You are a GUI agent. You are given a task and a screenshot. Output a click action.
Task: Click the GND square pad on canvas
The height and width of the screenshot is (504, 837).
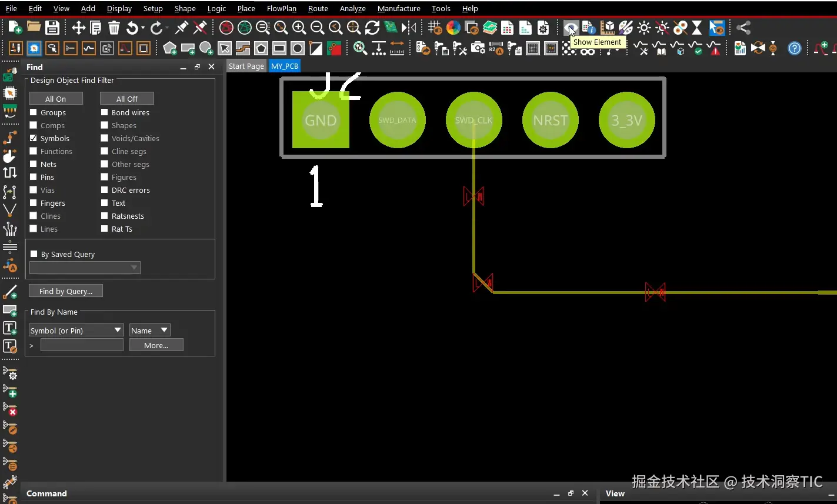pos(321,120)
